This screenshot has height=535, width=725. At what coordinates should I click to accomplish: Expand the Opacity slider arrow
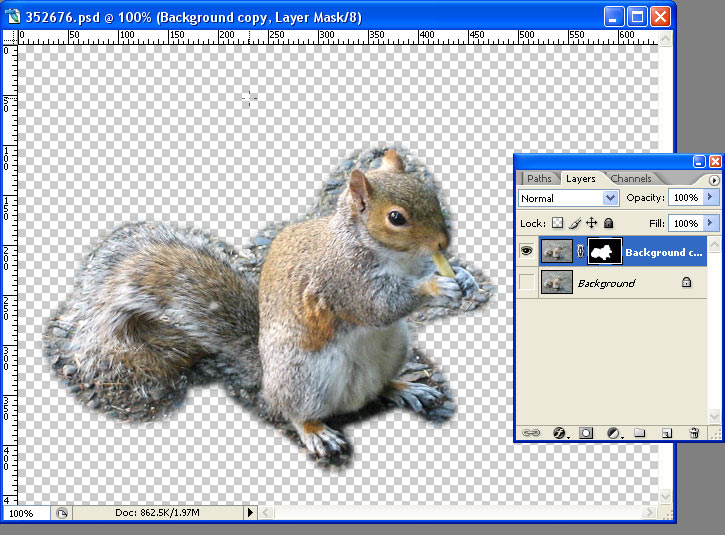coord(711,198)
